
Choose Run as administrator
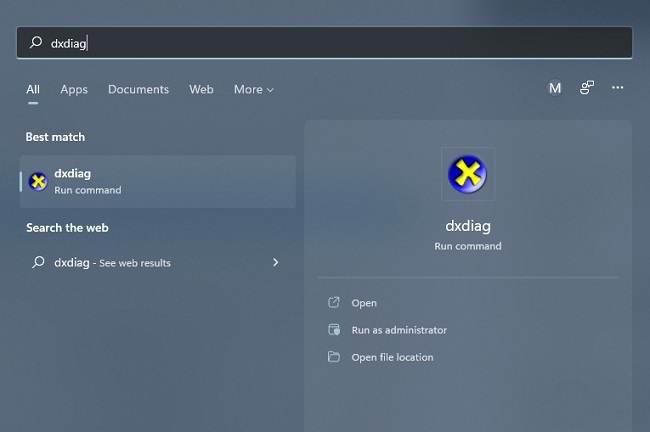[399, 330]
